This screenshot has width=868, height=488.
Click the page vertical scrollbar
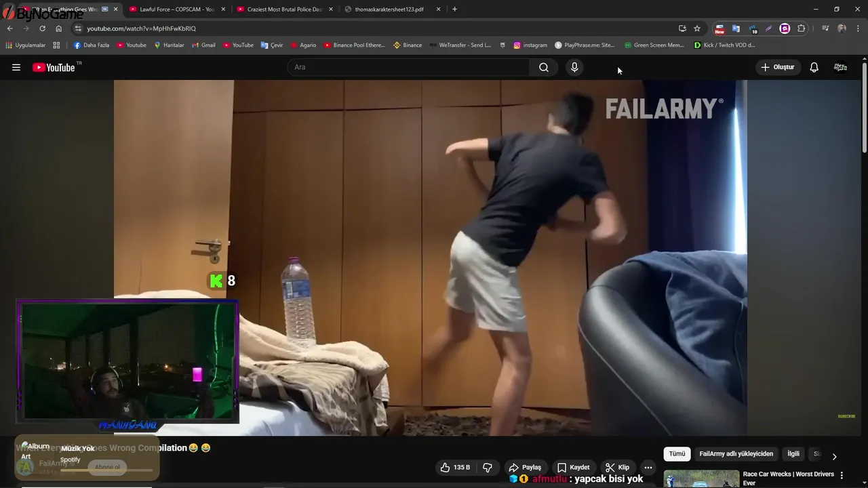point(865,108)
